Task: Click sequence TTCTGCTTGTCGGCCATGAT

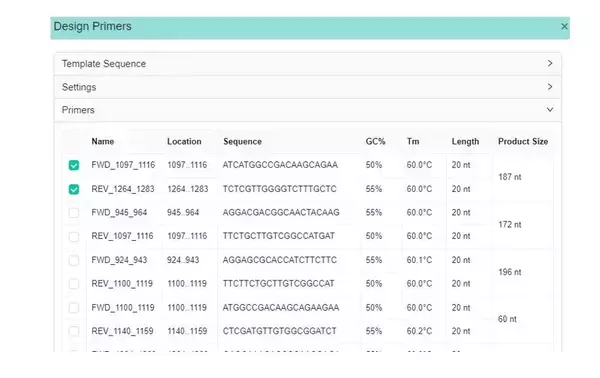Action: [279, 236]
